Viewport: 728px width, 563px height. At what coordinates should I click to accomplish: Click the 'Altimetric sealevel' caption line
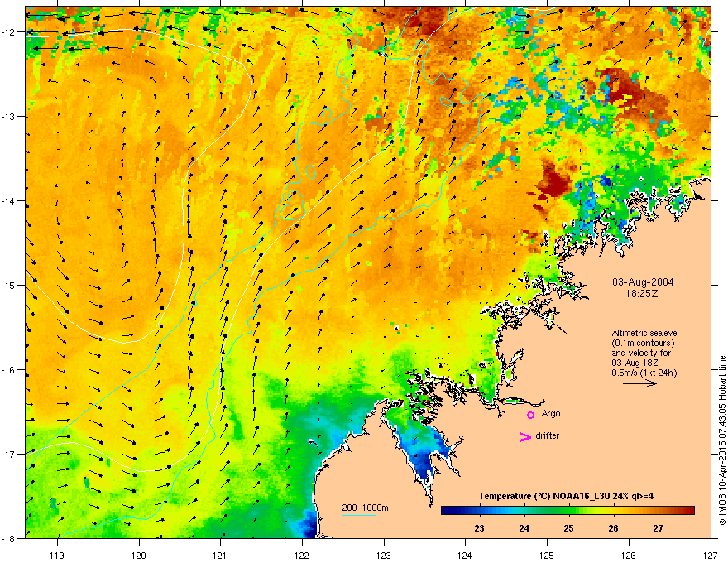(x=645, y=333)
